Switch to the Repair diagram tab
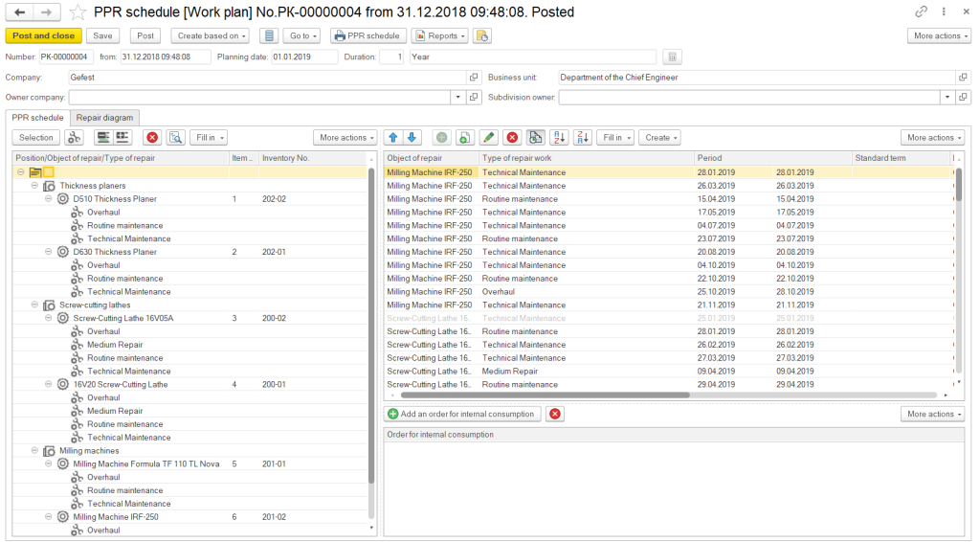This screenshot has height=542, width=980. (x=104, y=117)
